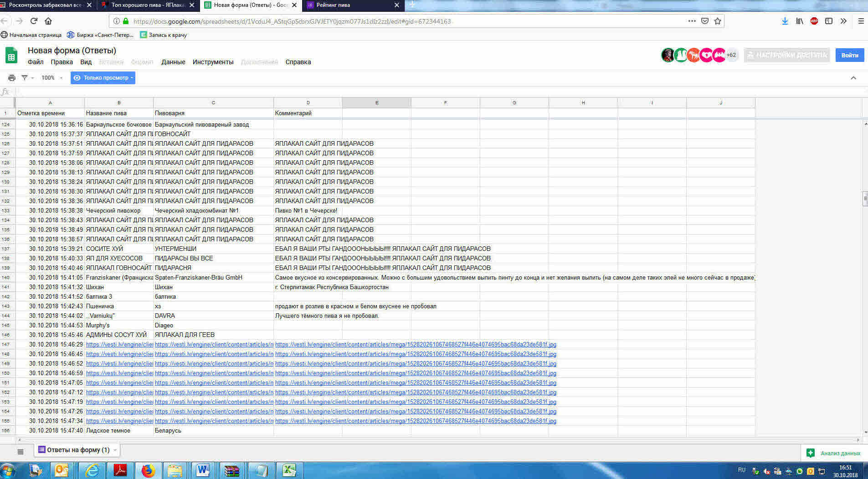
Task: Open the Справка menu
Action: (x=298, y=62)
